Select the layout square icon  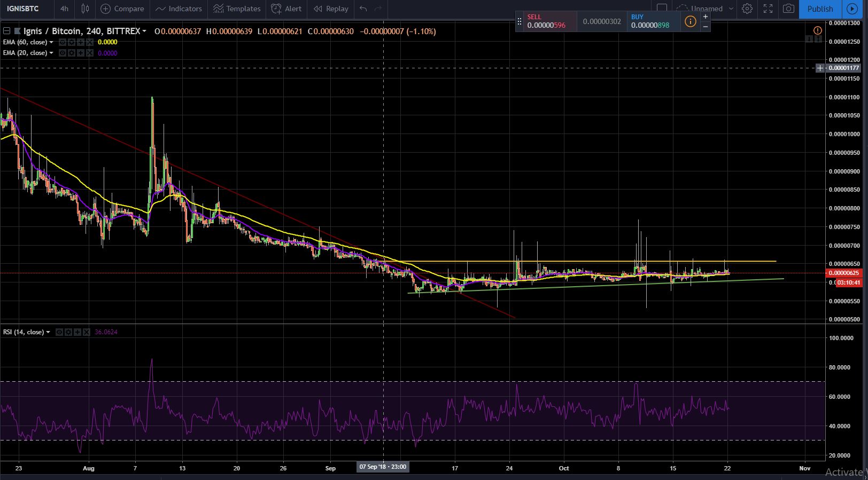(662, 8)
